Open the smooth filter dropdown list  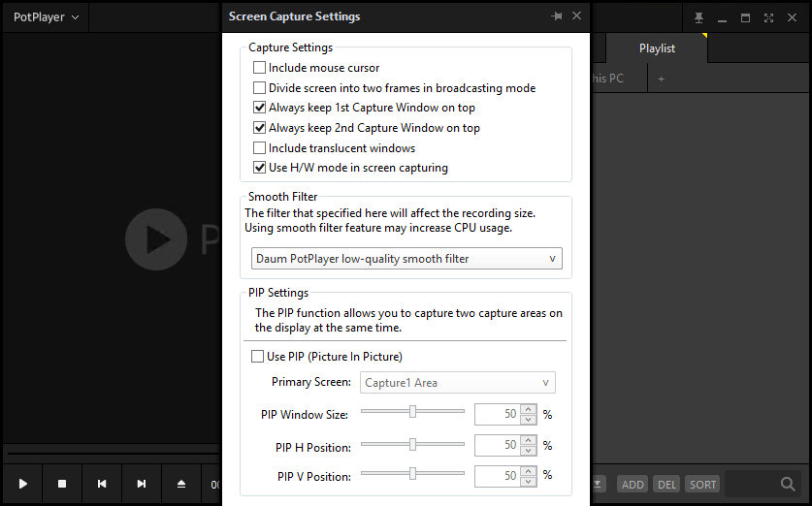coord(406,259)
